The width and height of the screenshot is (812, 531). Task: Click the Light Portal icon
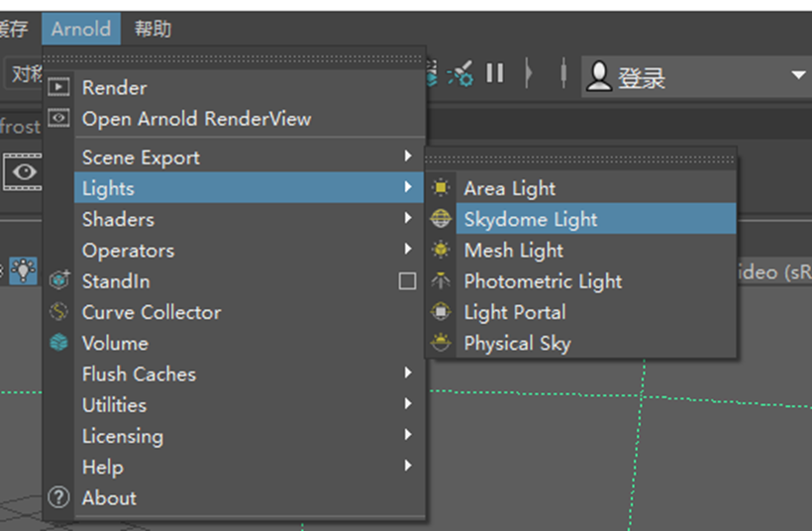click(x=441, y=311)
